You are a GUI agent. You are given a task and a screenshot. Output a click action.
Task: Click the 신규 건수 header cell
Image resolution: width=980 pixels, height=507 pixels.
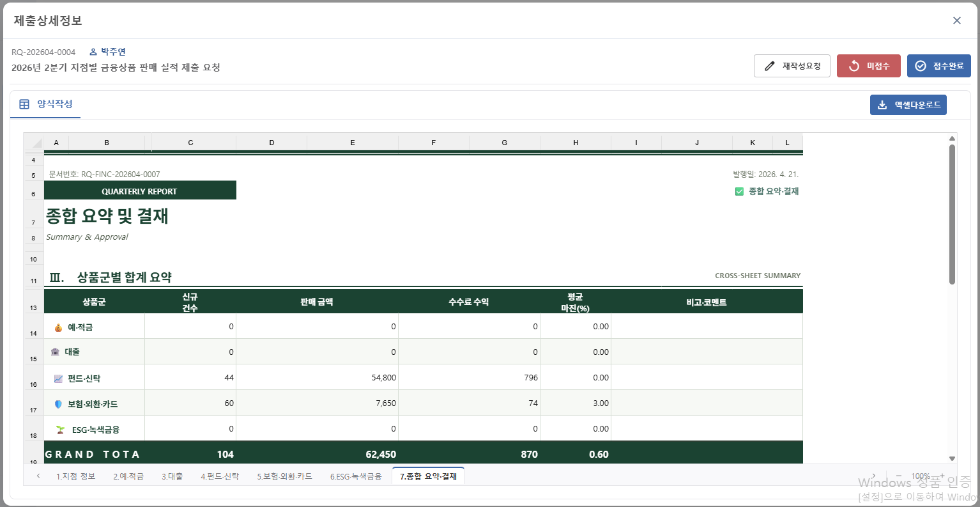tap(190, 302)
